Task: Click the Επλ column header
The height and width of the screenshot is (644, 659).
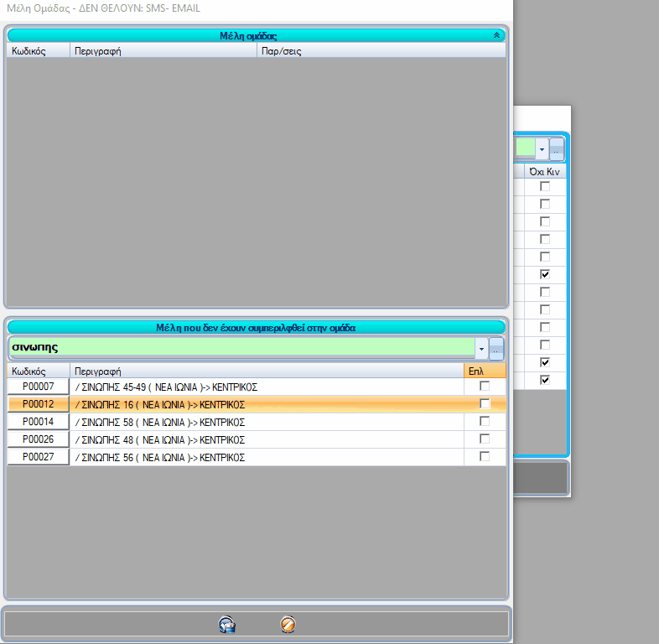Action: point(485,370)
